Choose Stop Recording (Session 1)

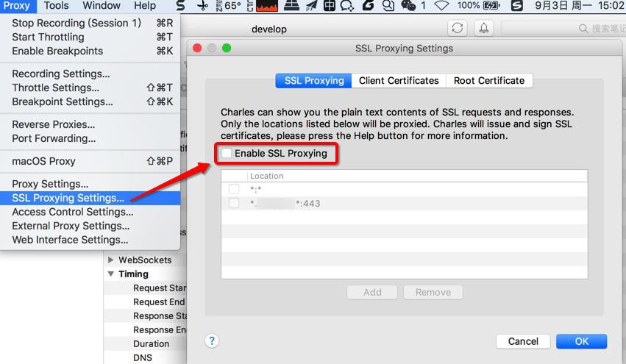[x=90, y=23]
